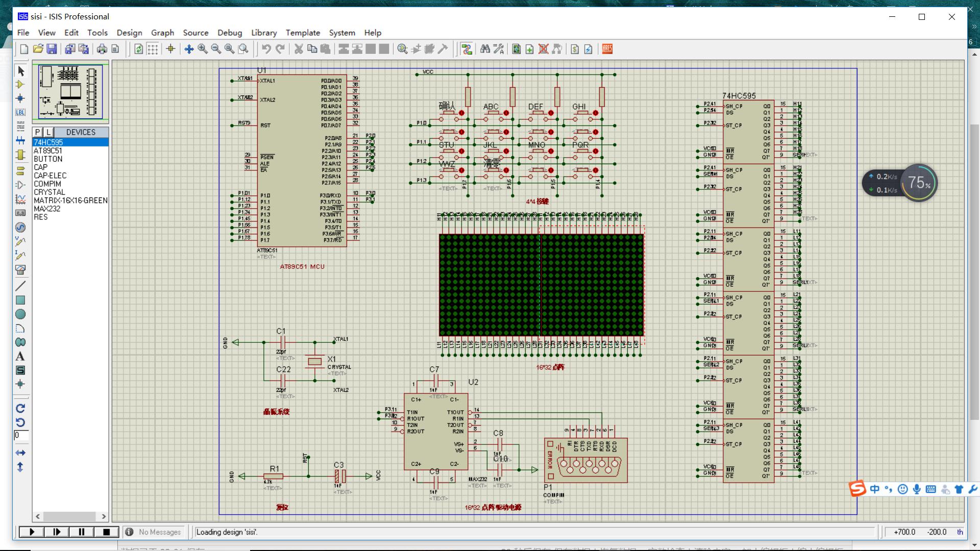Select the 2D Graphics Arc tool
980x551 pixels.
[20, 328]
